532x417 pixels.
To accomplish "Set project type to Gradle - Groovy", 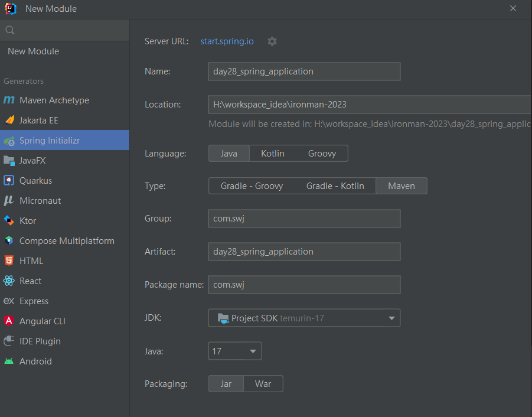I will 252,186.
